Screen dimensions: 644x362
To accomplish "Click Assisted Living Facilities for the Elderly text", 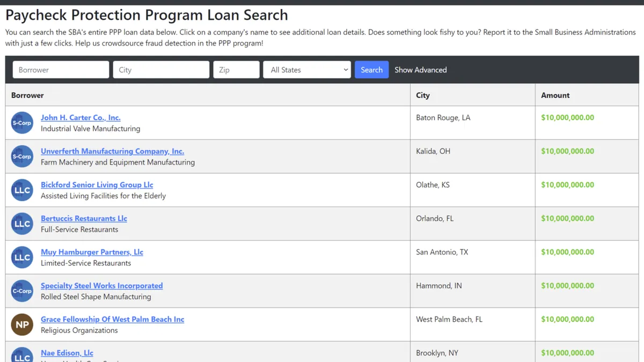I will pyautogui.click(x=103, y=196).
